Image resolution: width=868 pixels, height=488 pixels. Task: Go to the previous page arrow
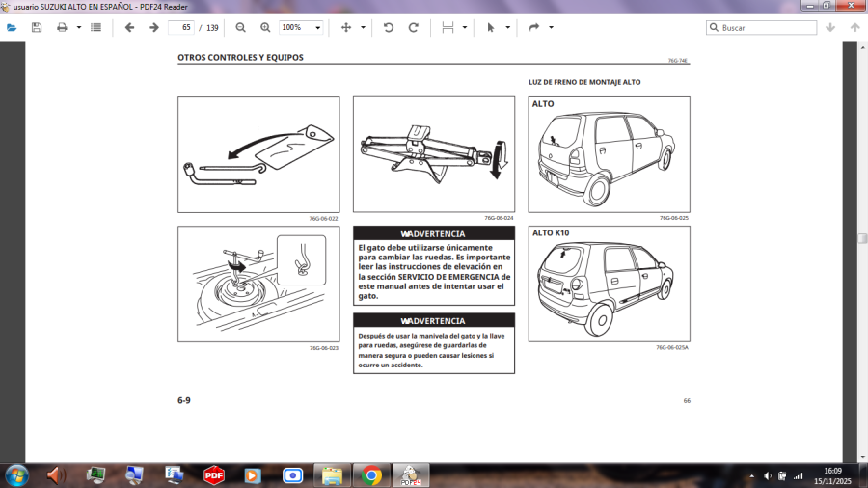pyautogui.click(x=129, y=27)
